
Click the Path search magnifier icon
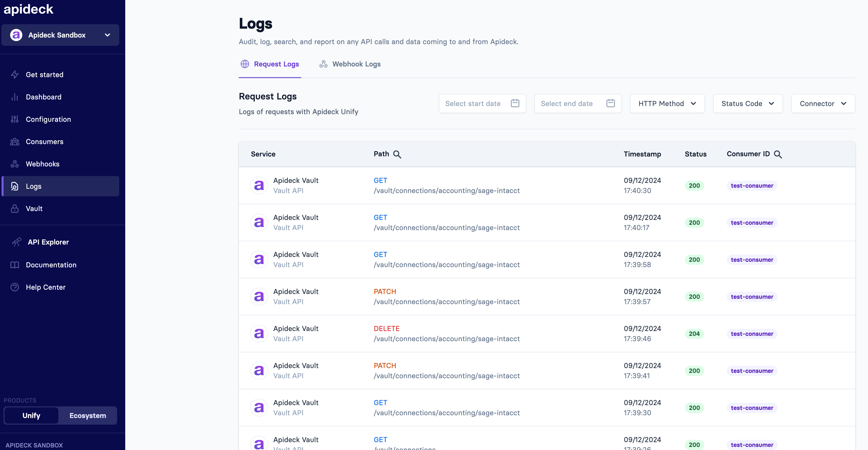pos(397,154)
